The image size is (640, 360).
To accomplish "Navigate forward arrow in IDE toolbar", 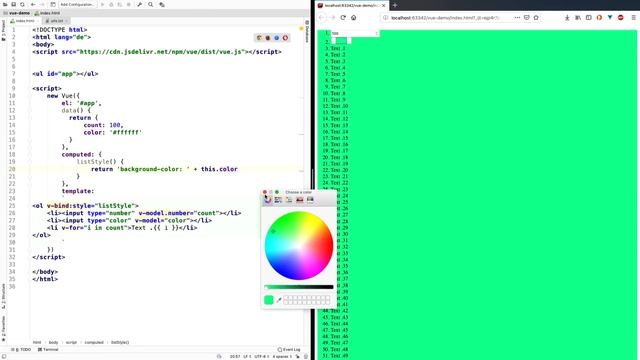I will coord(42,4).
